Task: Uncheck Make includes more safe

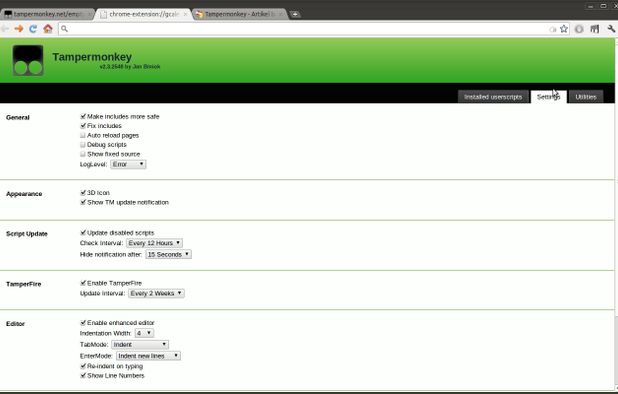Action: click(x=83, y=116)
